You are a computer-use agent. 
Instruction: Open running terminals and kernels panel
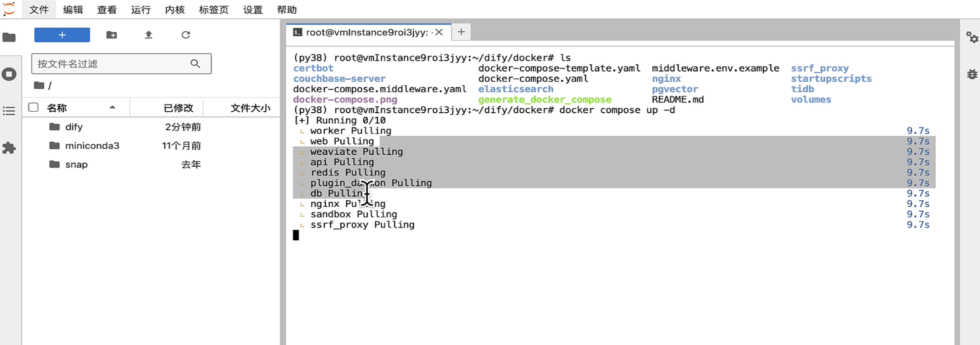tap(9, 74)
